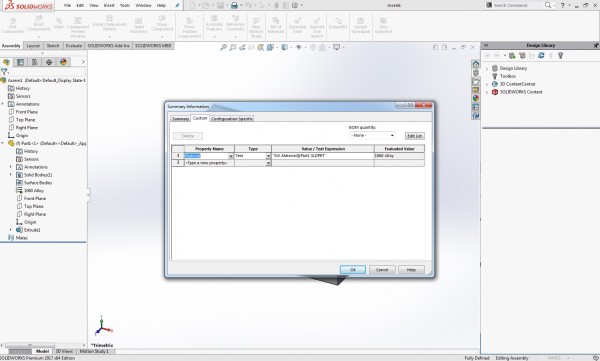Switch to the Evaluate ribbon tab
Screen dimensions: 600x361
[74, 46]
